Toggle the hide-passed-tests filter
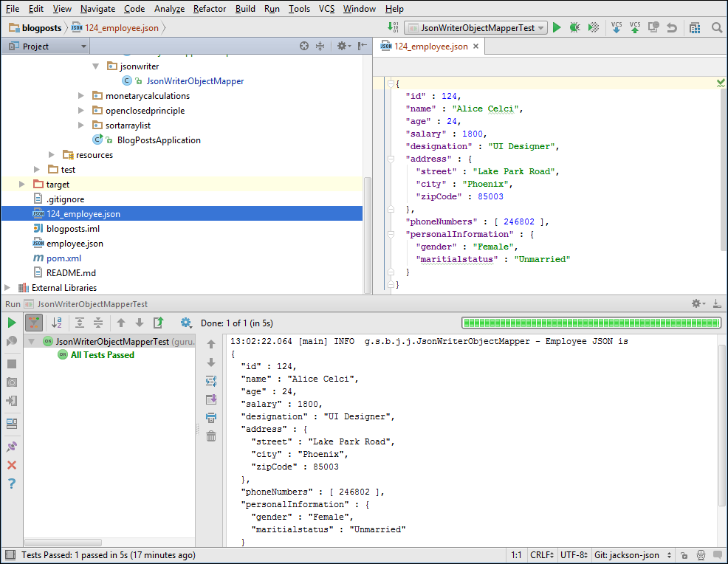Screen dimensions: 728x564 pos(32,323)
